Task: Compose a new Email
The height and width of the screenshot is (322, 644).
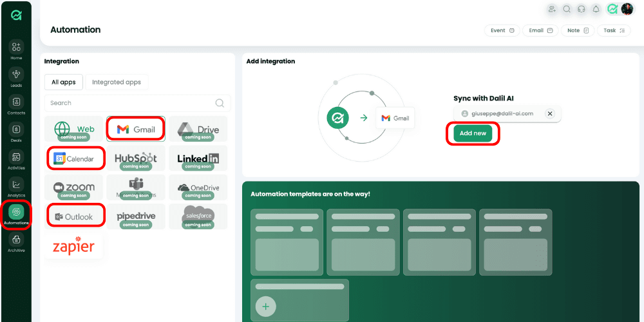Action: 540,30
